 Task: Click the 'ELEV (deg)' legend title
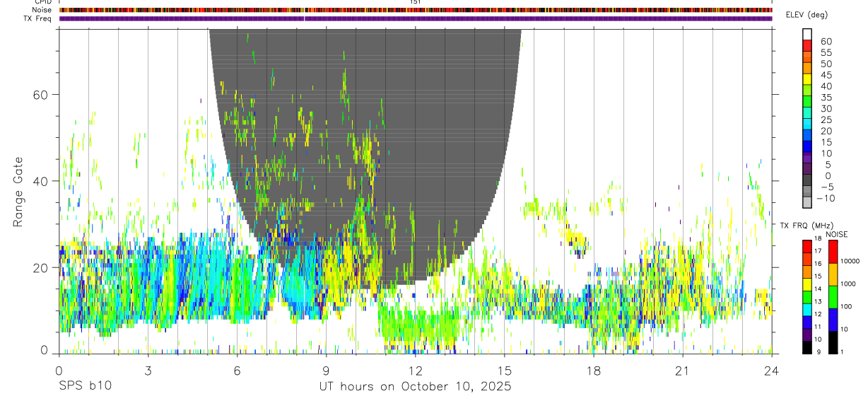(807, 15)
